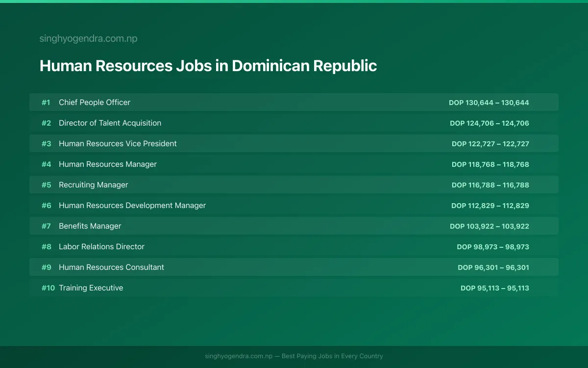Click rank number #2
This screenshot has width=588, height=368.
point(46,123)
